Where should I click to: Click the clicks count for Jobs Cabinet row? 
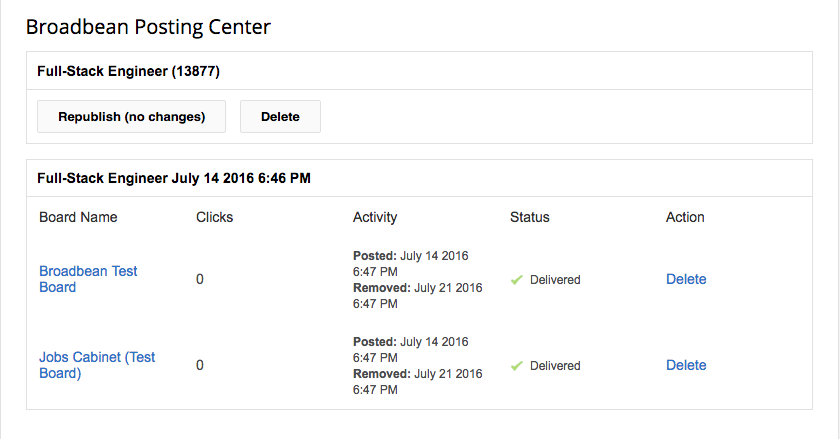pyautogui.click(x=200, y=366)
